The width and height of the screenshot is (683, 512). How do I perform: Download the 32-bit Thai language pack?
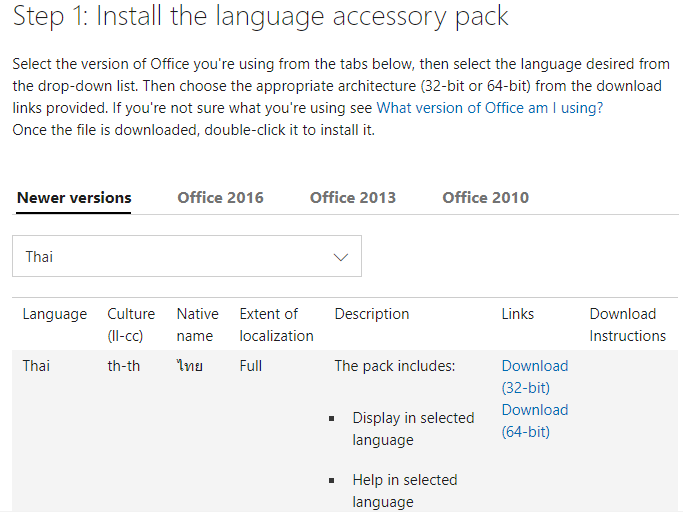[535, 376]
